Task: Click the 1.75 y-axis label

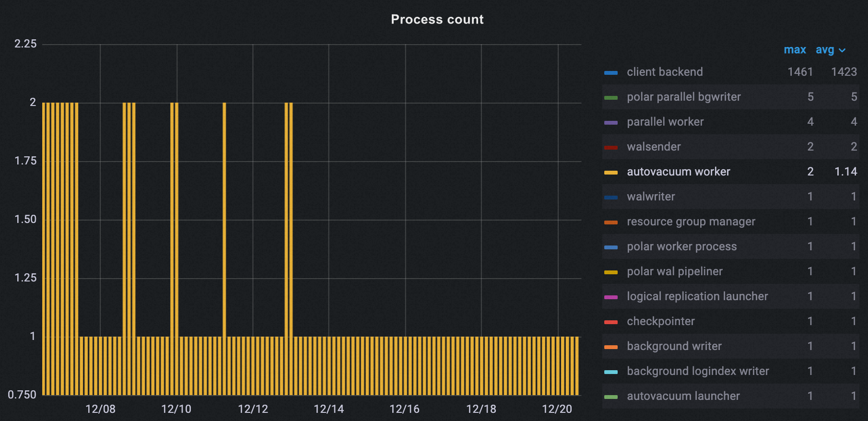Action: (25, 161)
